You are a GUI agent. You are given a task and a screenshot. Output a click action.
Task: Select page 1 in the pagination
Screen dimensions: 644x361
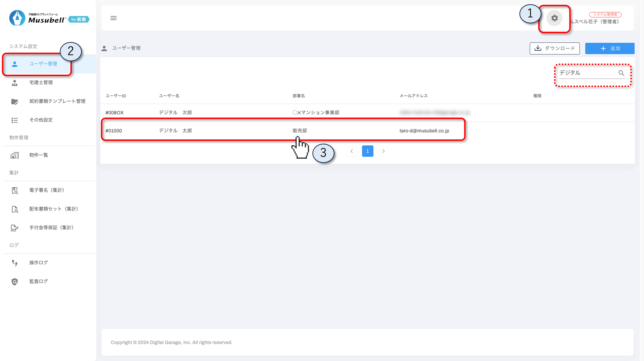tap(367, 151)
